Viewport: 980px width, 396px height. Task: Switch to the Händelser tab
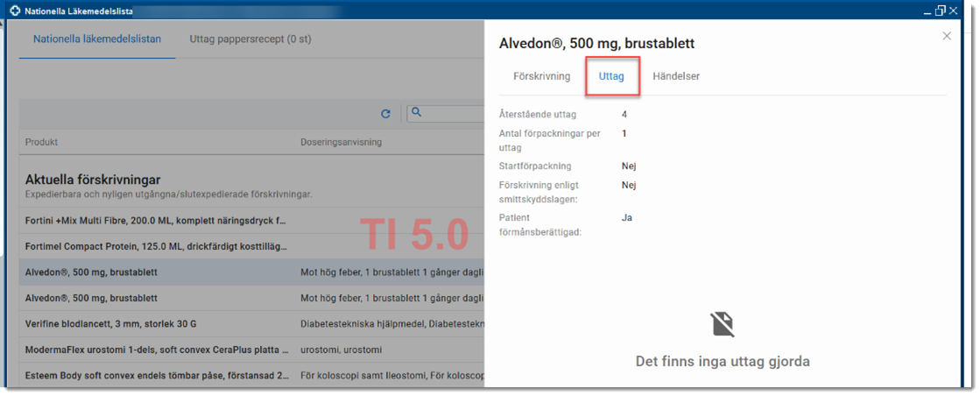coord(676,76)
